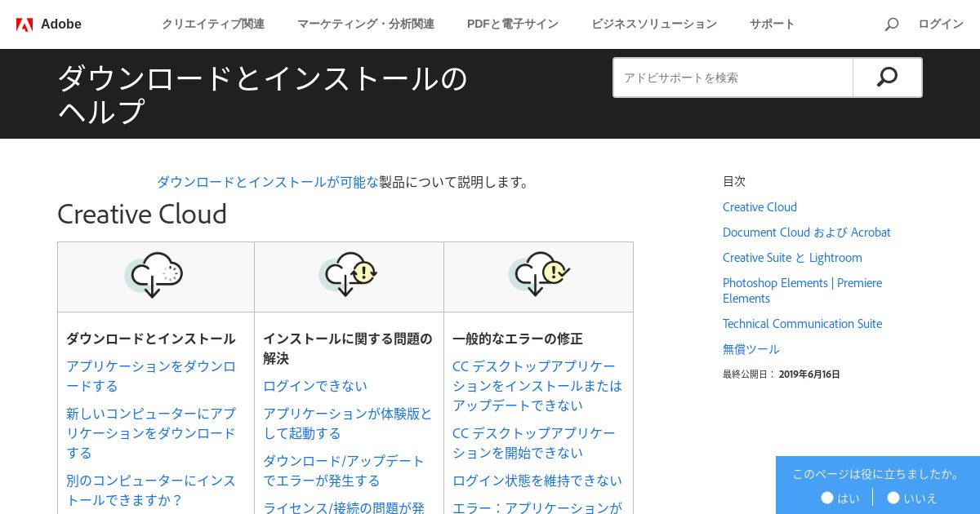Click the cloud error fix checkmark icon
980x514 pixels.
coord(539,274)
